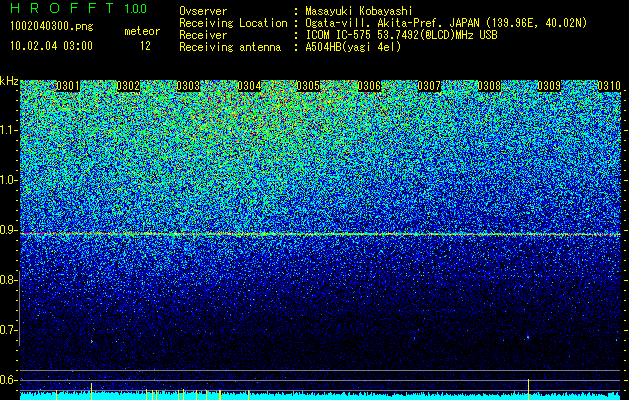Image resolution: width=629 pixels, height=400 pixels.
Task: Click the version number 1.0.0
Action: click(x=136, y=8)
